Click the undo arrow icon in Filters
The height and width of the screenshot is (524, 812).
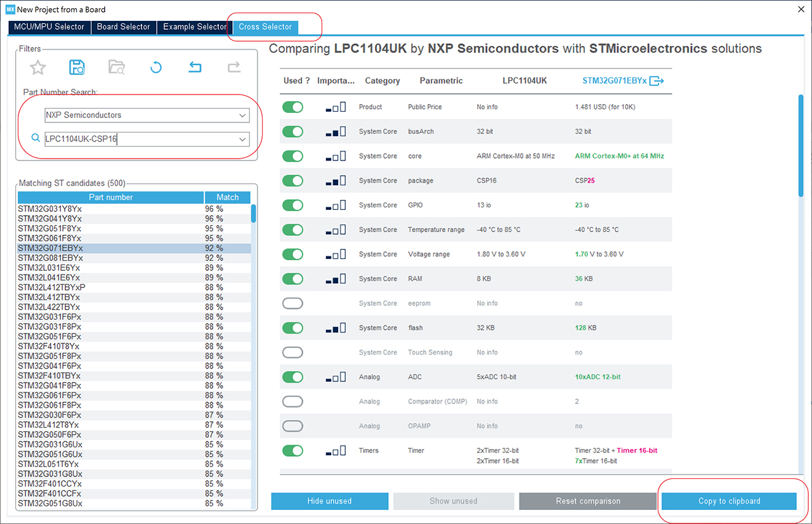[195, 67]
